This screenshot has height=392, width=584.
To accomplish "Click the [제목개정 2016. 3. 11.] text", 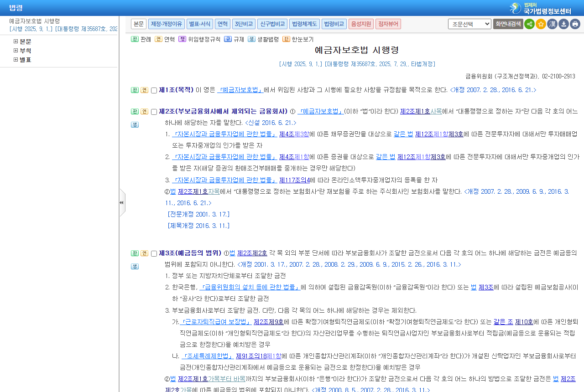I will pos(198,225).
